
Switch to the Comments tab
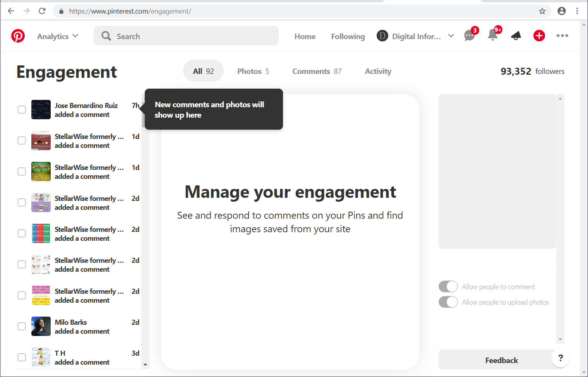pos(316,71)
